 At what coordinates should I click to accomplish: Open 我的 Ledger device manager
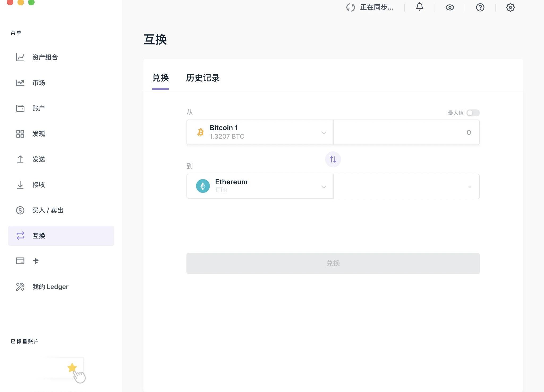pyautogui.click(x=50, y=287)
